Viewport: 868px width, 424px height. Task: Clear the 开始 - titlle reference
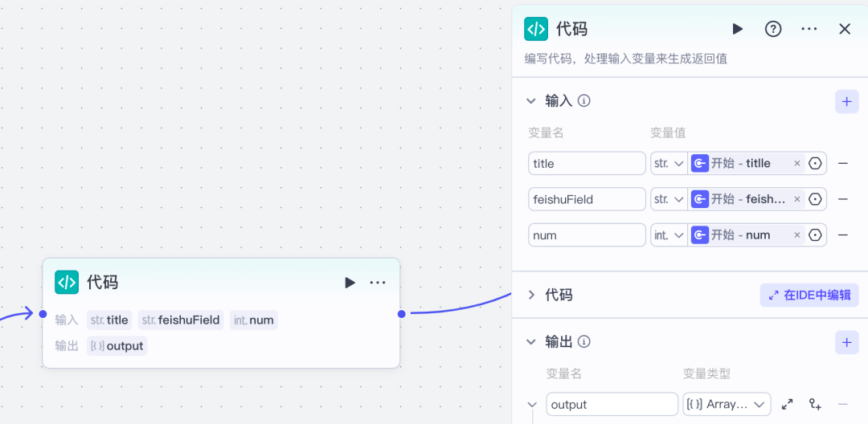pyautogui.click(x=797, y=163)
